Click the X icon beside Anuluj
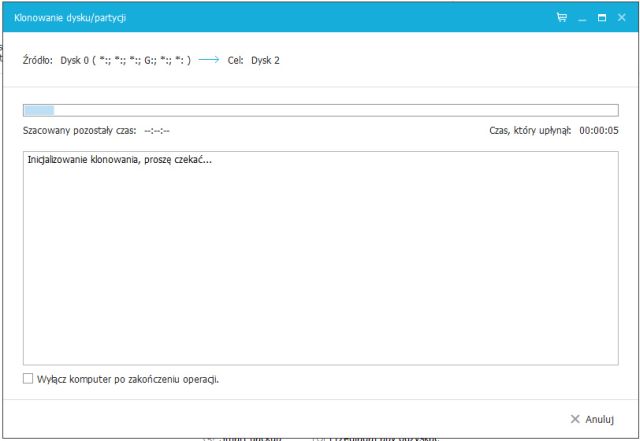640x441 pixels. 575,420
